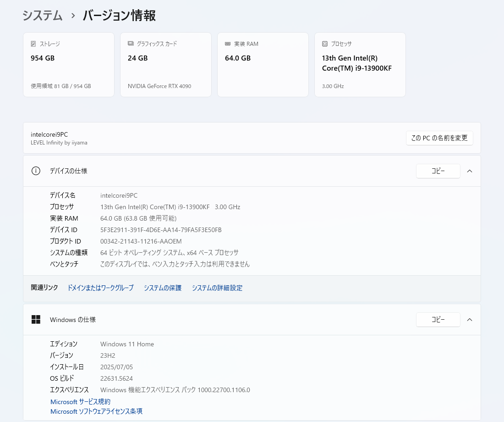Open Microsoft ソフトウェアライセンス条項 link
504x422 pixels.
(96, 411)
